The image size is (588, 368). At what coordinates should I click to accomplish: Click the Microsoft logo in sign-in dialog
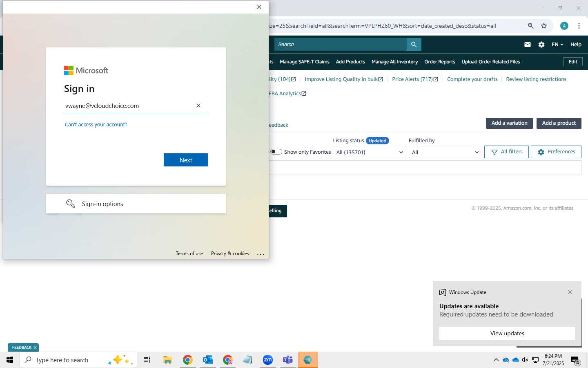[x=86, y=71]
